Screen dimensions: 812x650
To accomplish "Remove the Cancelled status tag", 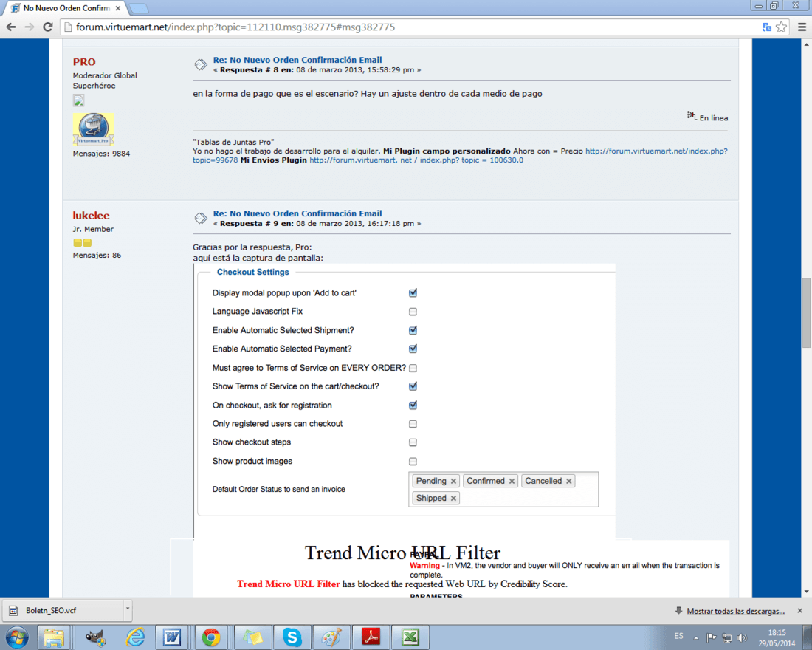I will pyautogui.click(x=568, y=481).
